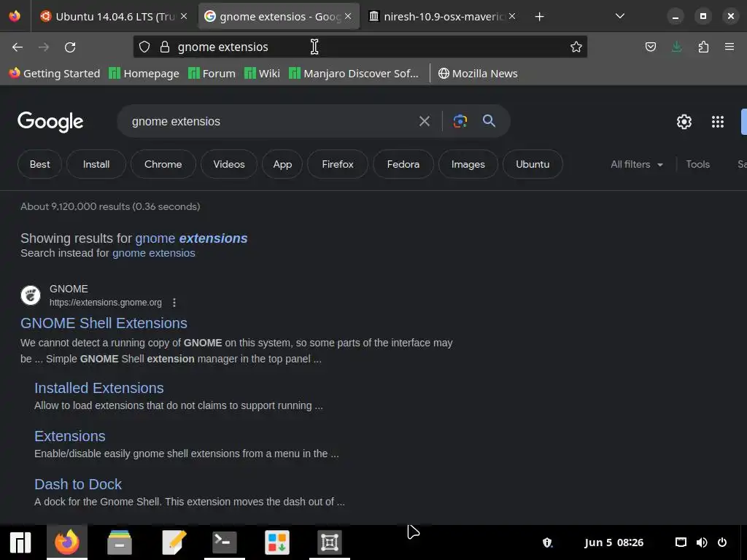Screen dimensions: 747x560
Task: Apply the Fedora filter chip
Action: [403, 164]
